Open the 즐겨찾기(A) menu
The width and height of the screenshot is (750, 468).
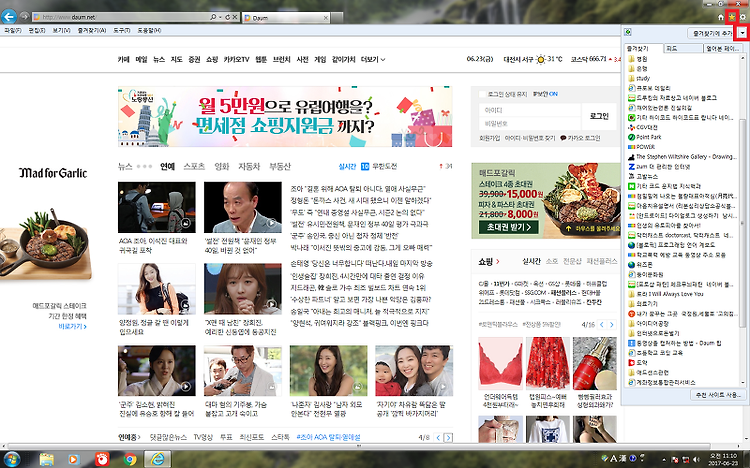[92, 30]
